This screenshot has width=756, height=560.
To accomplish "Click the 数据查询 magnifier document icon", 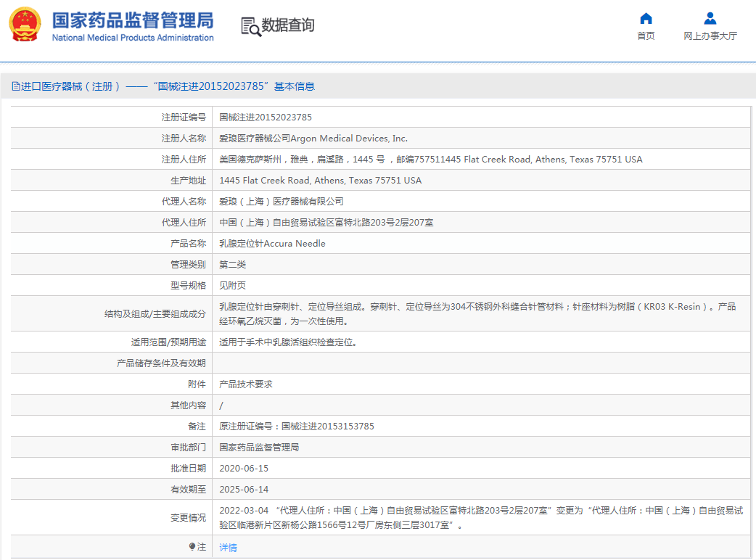I will 250,26.
